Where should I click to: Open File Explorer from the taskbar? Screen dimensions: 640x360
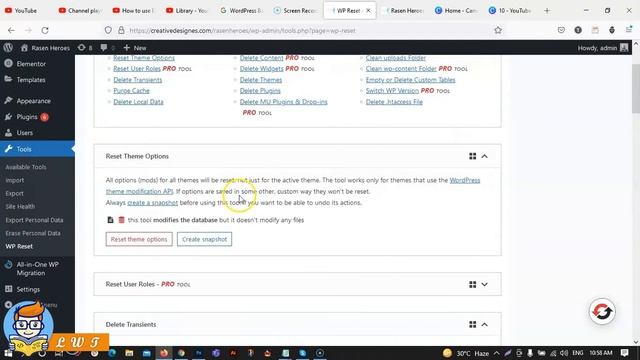(129, 353)
